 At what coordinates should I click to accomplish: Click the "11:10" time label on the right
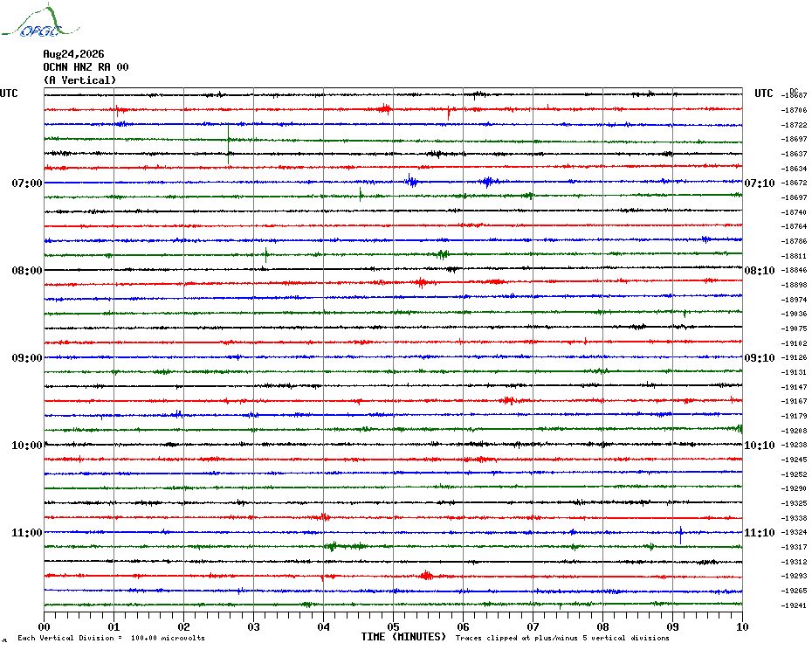[x=760, y=533]
